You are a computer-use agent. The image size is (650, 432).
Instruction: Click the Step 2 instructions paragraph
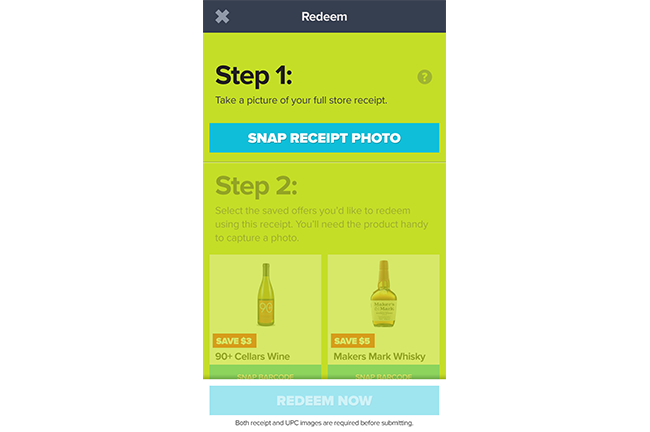(321, 224)
